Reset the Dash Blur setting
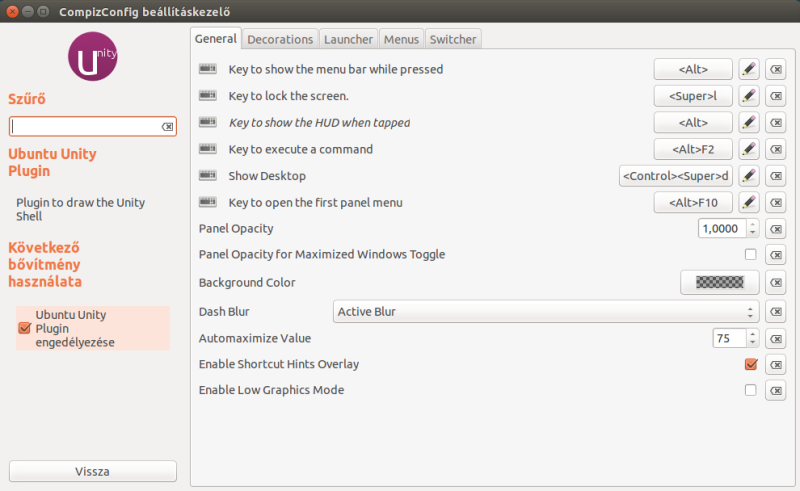800x491 pixels. click(776, 311)
